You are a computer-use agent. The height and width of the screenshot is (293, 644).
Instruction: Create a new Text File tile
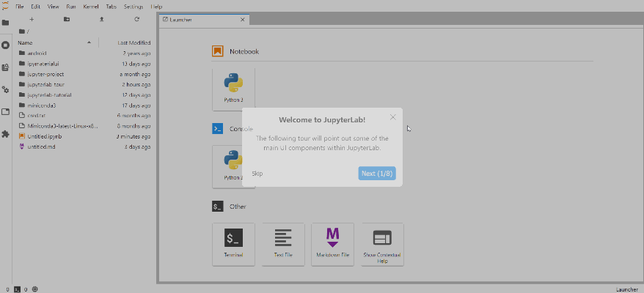[x=283, y=244]
